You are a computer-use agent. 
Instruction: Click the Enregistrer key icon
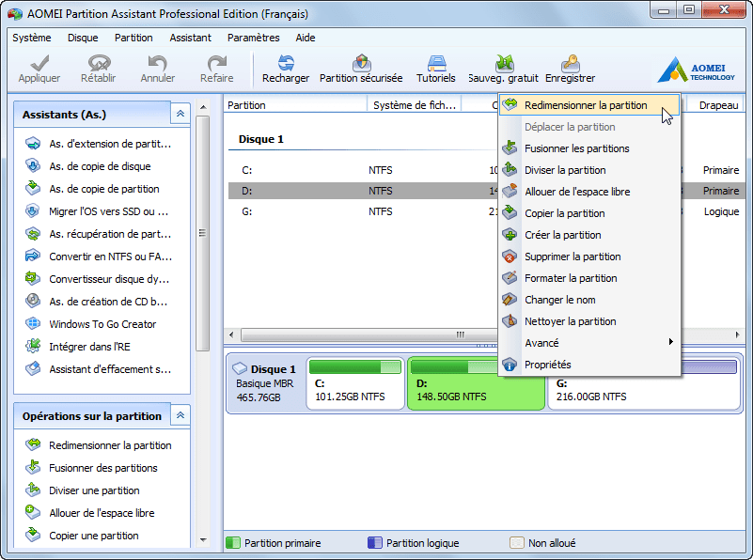click(570, 63)
